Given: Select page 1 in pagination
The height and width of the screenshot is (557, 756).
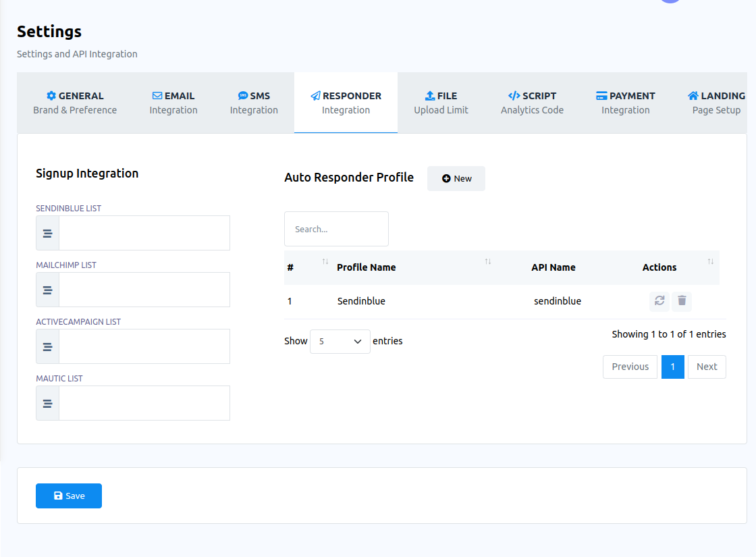Looking at the screenshot, I should (x=672, y=367).
